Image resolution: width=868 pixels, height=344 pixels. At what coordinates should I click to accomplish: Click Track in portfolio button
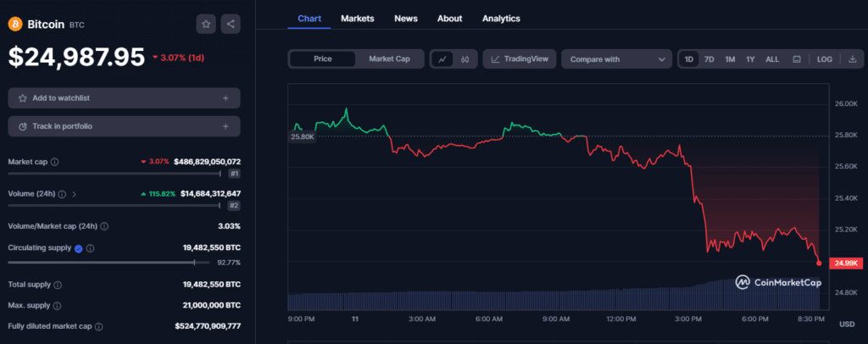[x=124, y=126]
